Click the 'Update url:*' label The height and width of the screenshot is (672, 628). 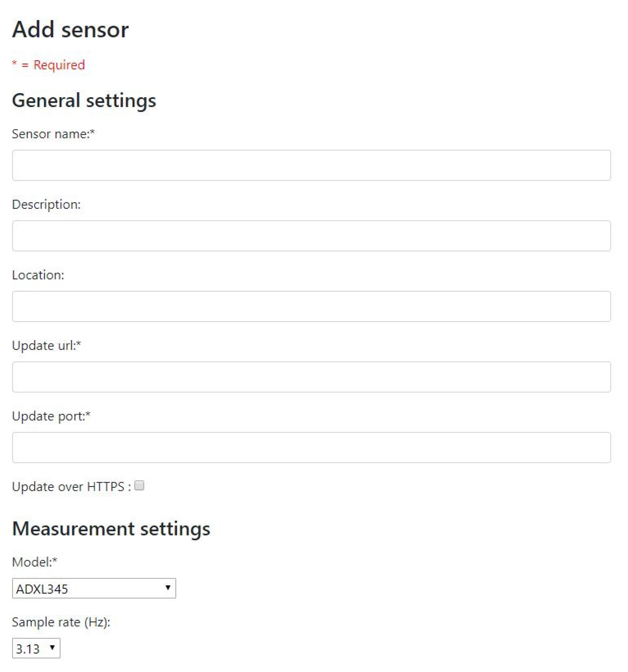pos(46,346)
